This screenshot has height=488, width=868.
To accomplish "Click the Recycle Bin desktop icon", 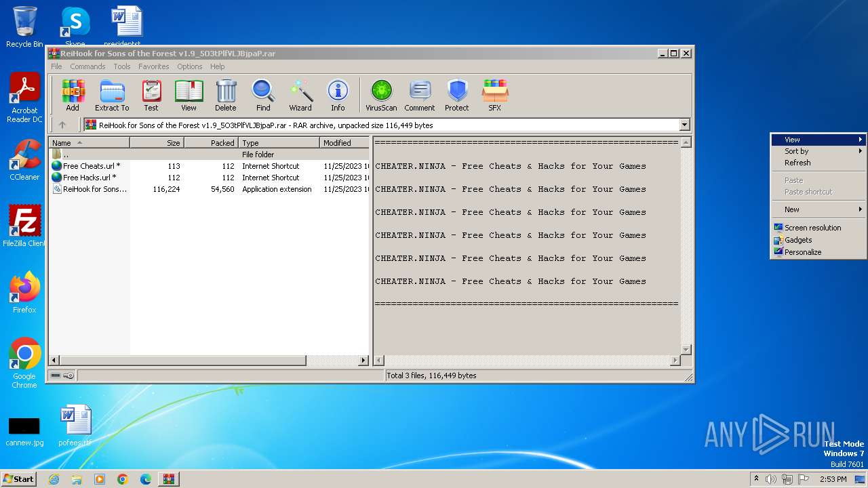I will point(24,27).
